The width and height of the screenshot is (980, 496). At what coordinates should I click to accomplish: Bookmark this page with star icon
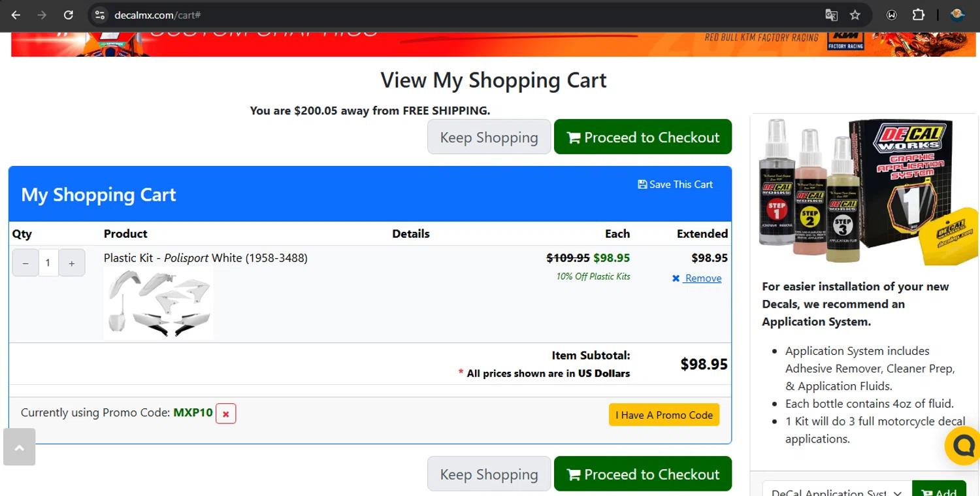(855, 15)
